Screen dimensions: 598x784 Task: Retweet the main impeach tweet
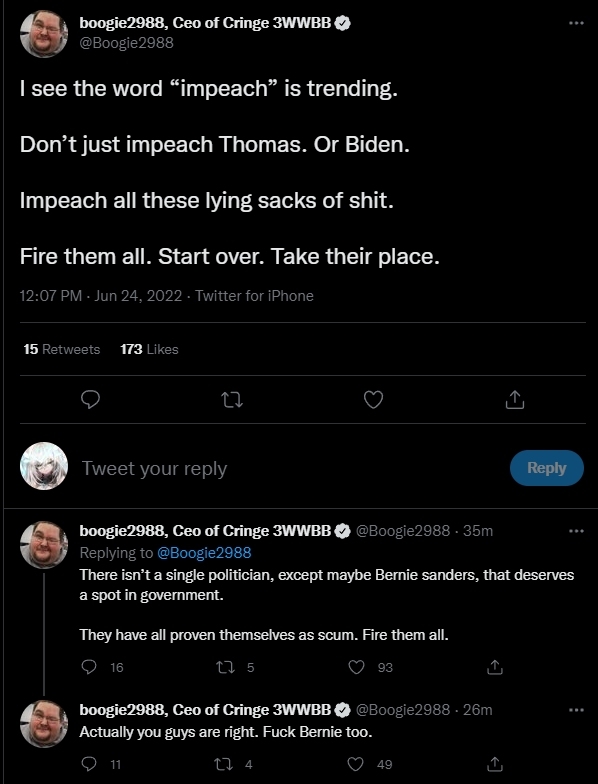coord(232,400)
